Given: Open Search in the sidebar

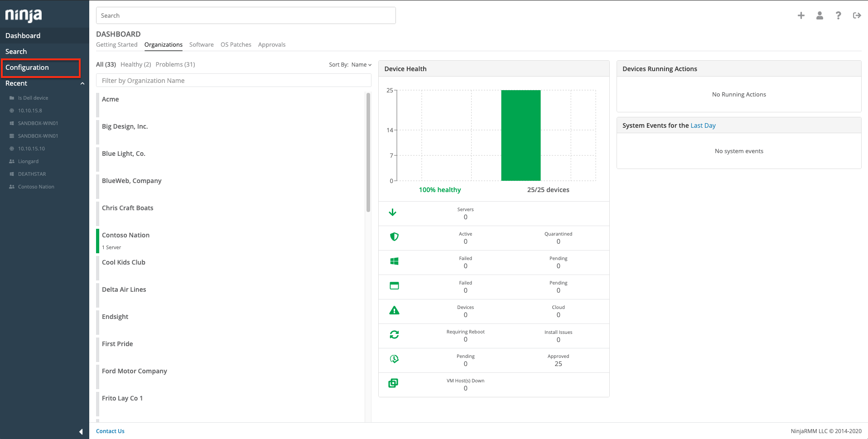Looking at the screenshot, I should pos(44,51).
